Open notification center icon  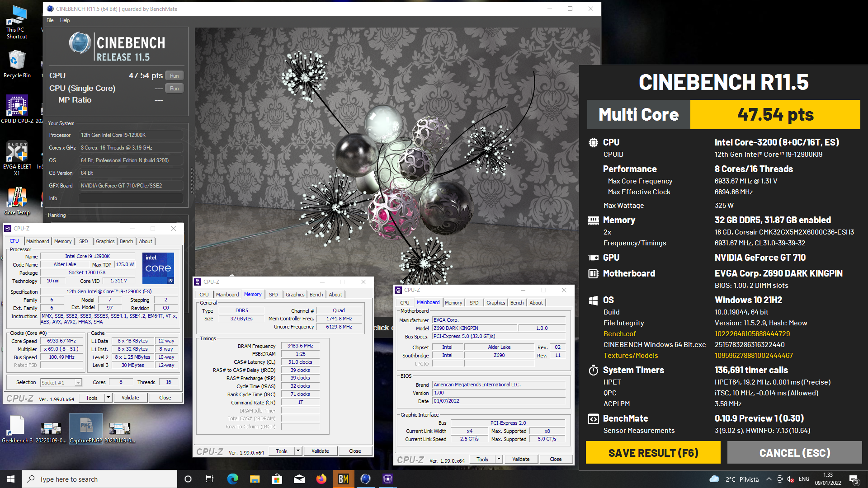(x=854, y=479)
